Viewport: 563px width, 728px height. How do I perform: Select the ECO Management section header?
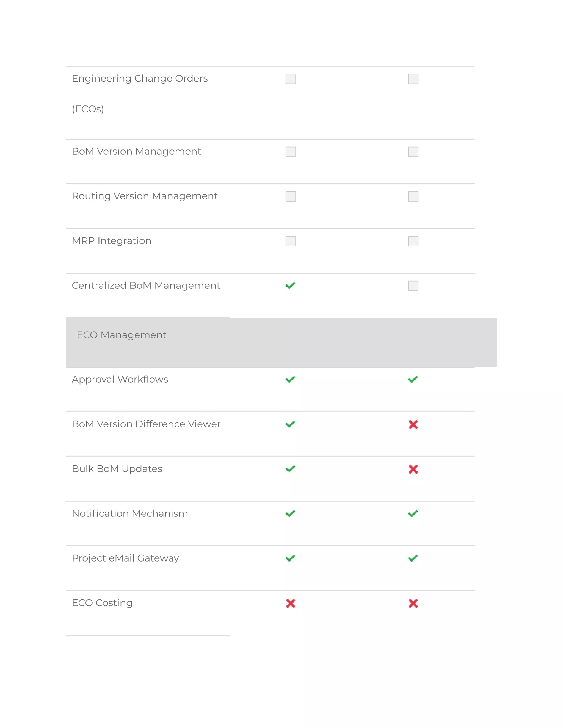pyautogui.click(x=122, y=335)
